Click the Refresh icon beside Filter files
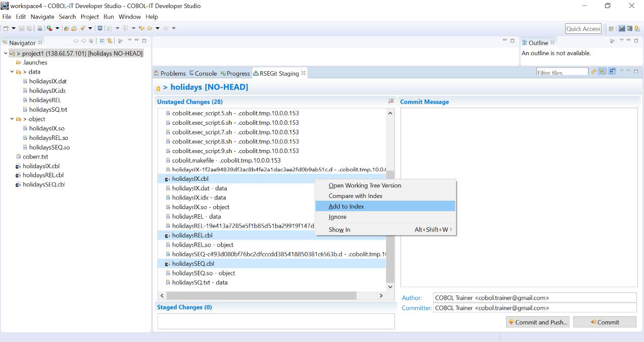The image size is (644, 342). [594, 72]
